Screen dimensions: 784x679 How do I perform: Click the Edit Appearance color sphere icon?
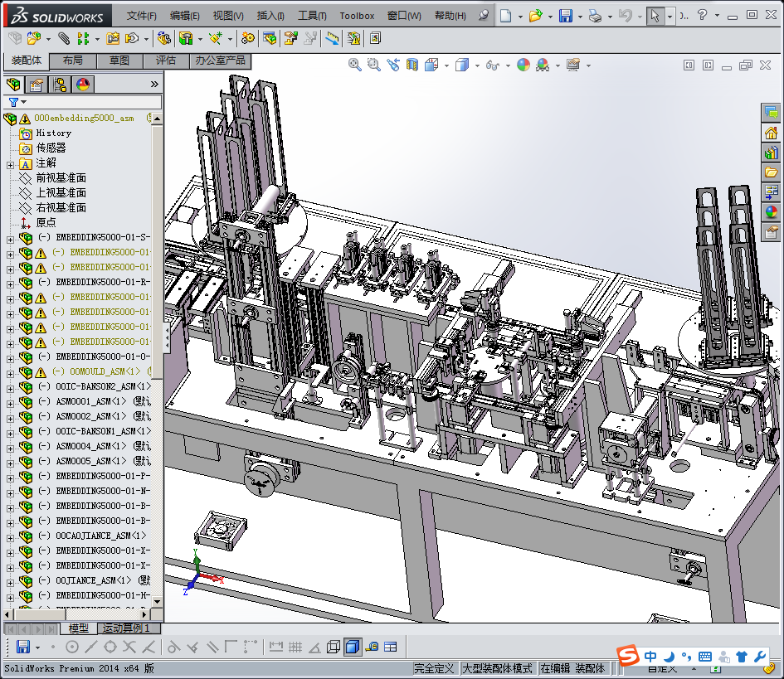pos(523,65)
